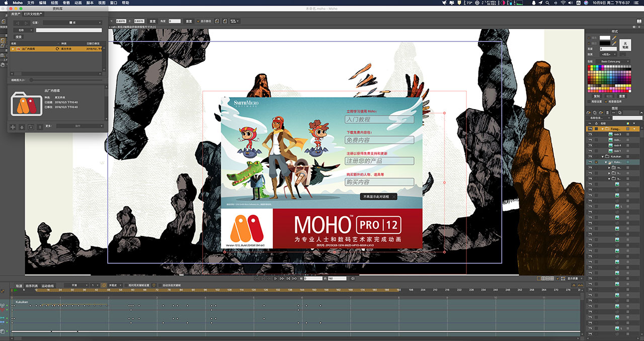Click the 无笔刷 brush button
Screen dimensions: 644x341
pos(625,45)
